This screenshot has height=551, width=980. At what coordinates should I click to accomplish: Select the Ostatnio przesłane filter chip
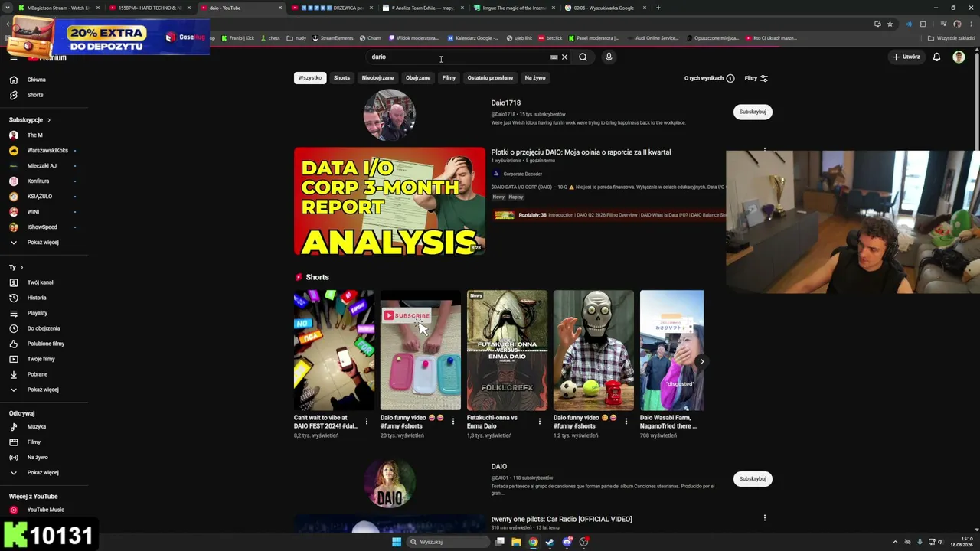pos(490,77)
